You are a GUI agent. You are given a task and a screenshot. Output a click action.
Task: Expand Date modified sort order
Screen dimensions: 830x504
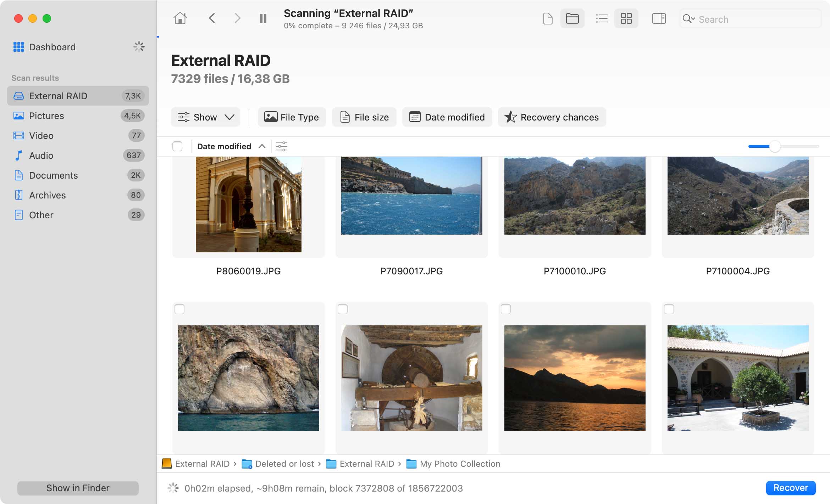click(261, 146)
